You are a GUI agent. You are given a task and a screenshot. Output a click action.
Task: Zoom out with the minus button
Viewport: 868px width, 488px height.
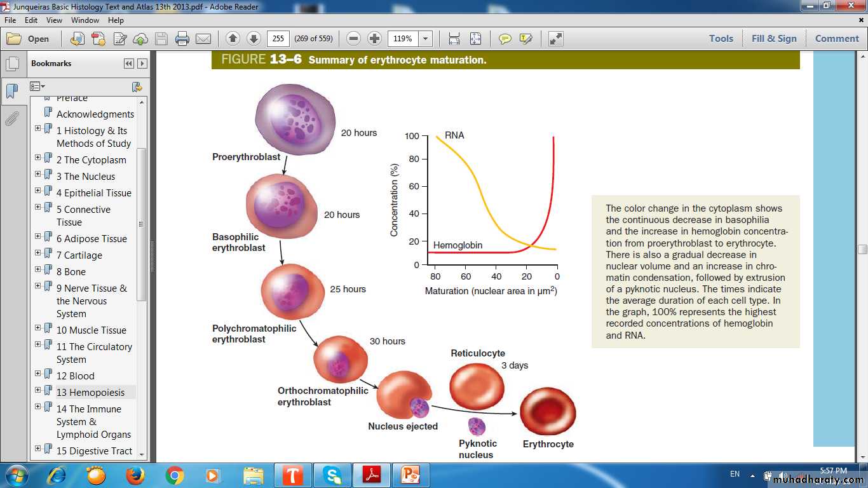point(354,39)
